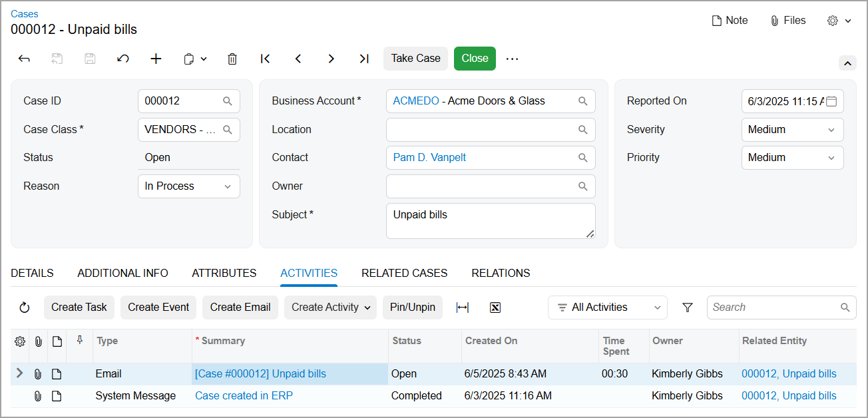The height and width of the screenshot is (418, 868).
Task: Expand the Create Activity dropdown button
Action: [x=330, y=308]
